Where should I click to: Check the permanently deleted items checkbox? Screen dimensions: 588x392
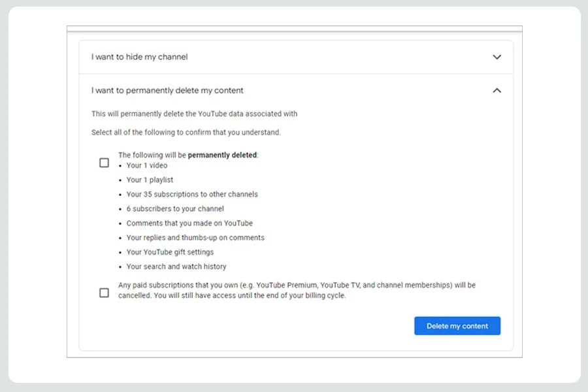104,163
